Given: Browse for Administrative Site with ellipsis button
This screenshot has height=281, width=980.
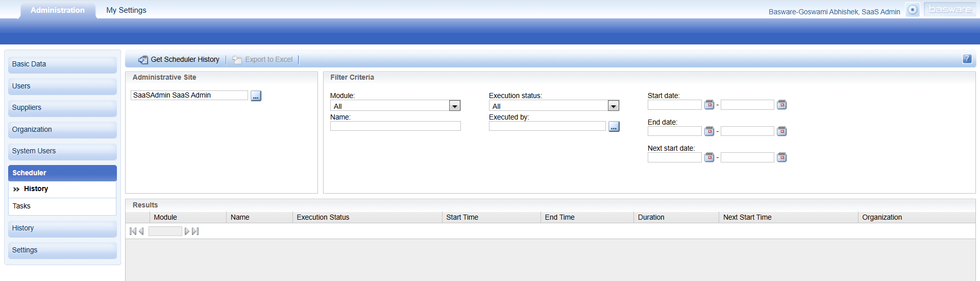Looking at the screenshot, I should click(x=256, y=96).
